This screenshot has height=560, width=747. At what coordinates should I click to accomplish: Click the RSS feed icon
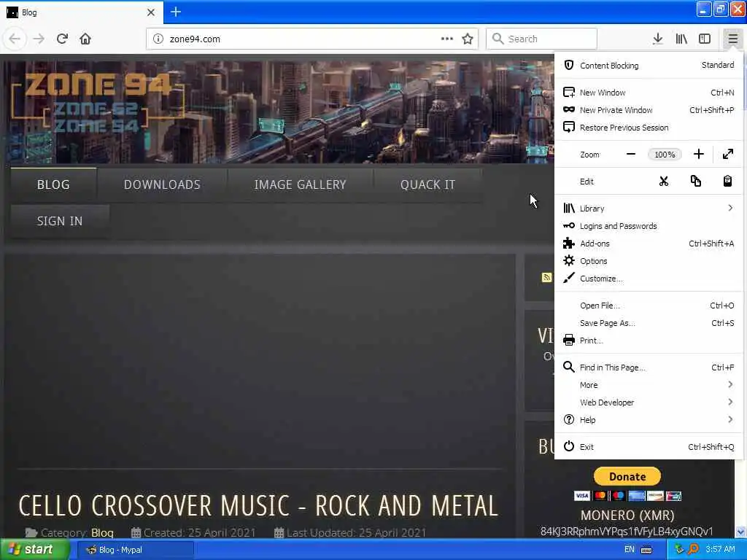pos(546,278)
